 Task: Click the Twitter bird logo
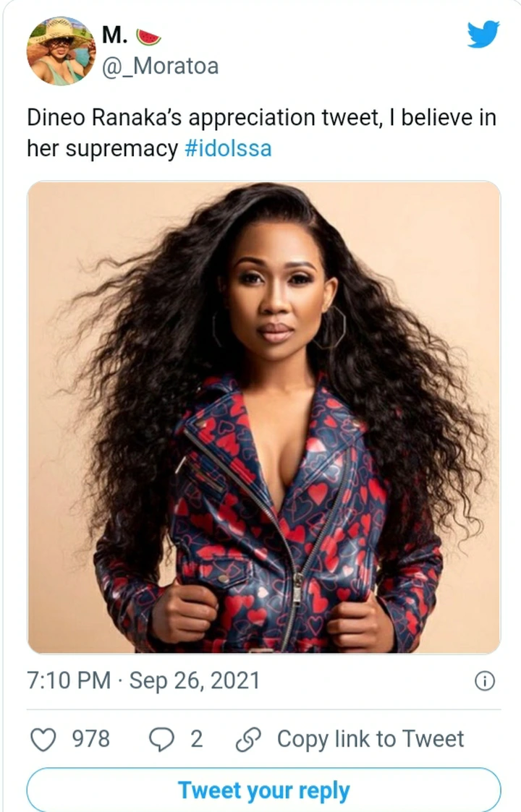click(x=483, y=34)
